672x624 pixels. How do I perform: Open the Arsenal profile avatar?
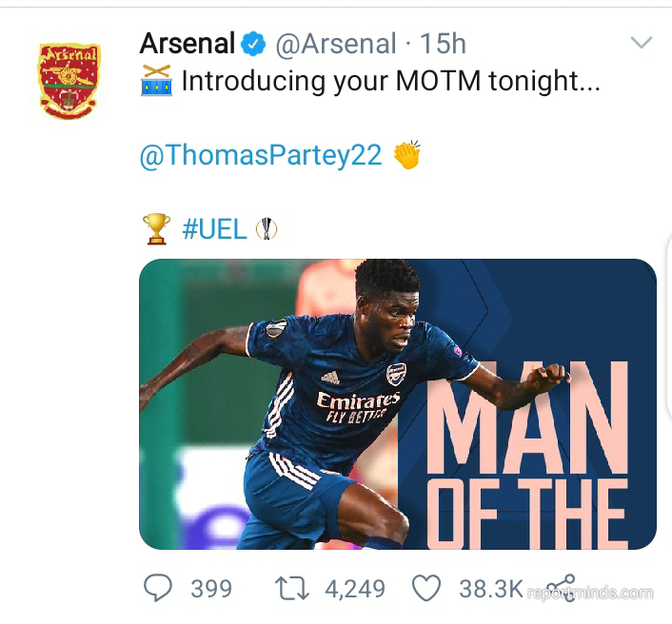coord(68,78)
